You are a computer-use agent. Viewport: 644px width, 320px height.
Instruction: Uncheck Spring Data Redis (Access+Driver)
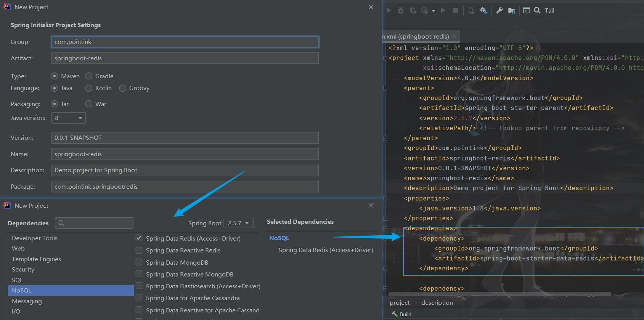coord(139,238)
